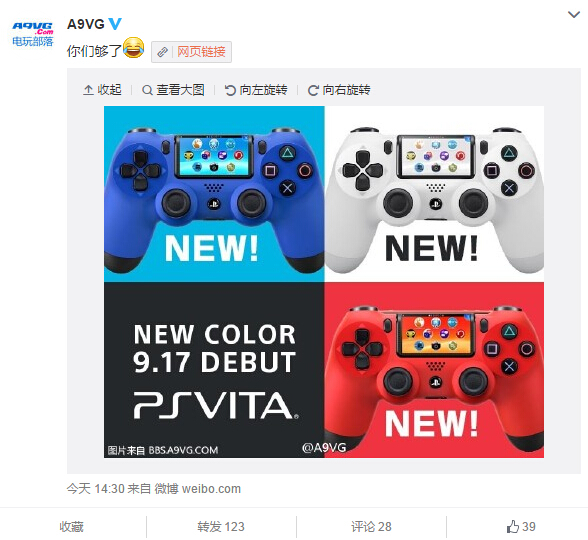Screen dimensions: 588x540
Task: Open the post options chevron menu
Action: [574, 15]
